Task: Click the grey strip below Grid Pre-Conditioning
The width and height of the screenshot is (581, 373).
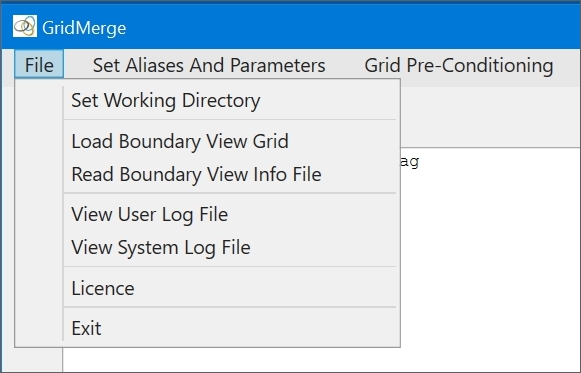Action: click(491, 117)
